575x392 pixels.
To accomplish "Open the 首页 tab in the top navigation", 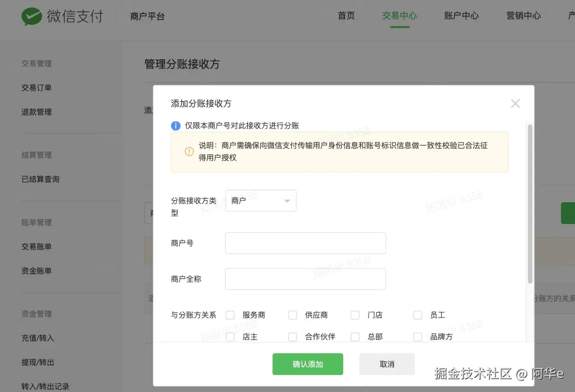I will [346, 16].
